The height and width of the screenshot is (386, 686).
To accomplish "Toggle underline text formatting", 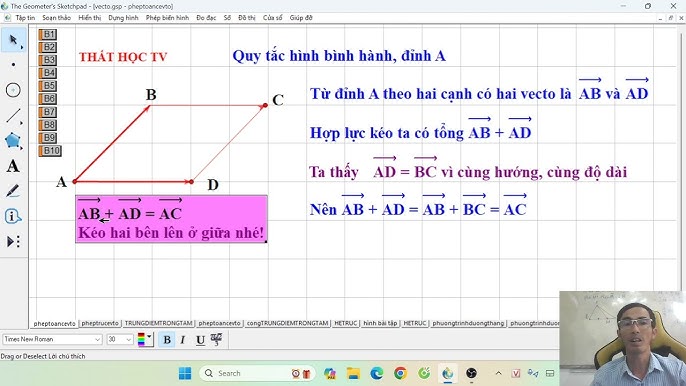I will (x=200, y=340).
